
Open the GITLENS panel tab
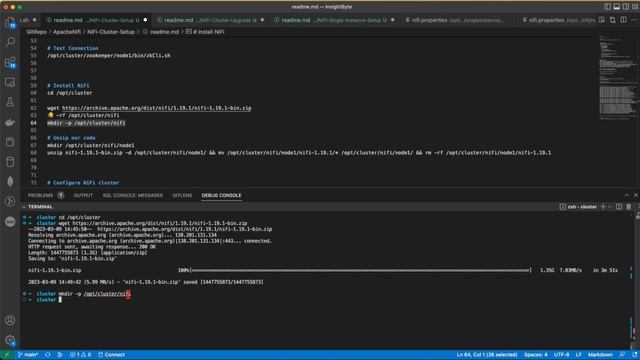pos(182,196)
